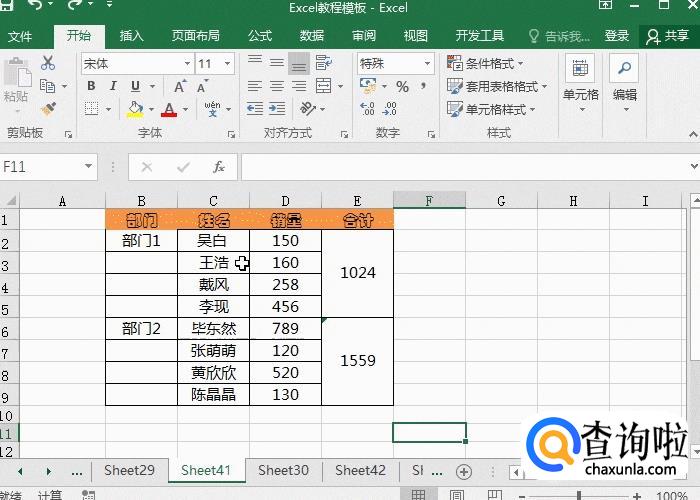Switch to the 数据 Data tab
The image size is (700, 500).
(312, 36)
